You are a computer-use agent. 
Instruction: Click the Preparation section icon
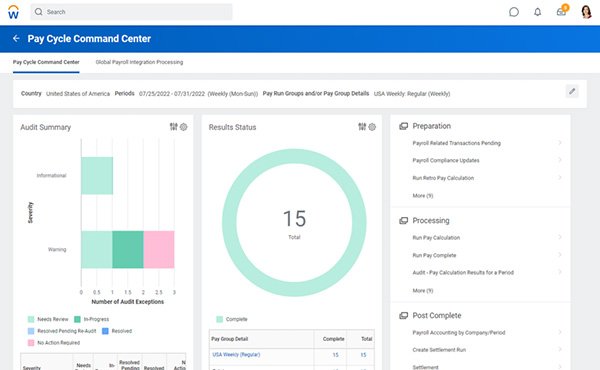[x=403, y=126]
